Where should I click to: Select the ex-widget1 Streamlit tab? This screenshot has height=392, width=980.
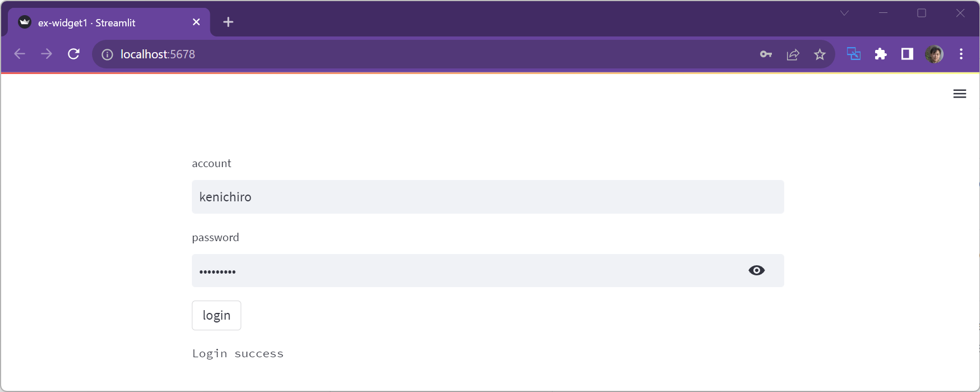coord(101,22)
